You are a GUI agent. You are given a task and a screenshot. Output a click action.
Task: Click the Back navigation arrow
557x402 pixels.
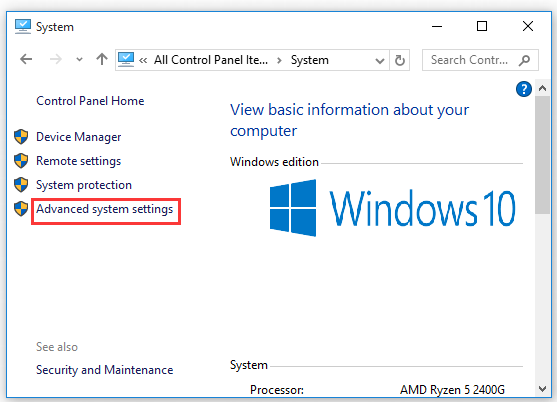coord(26,59)
